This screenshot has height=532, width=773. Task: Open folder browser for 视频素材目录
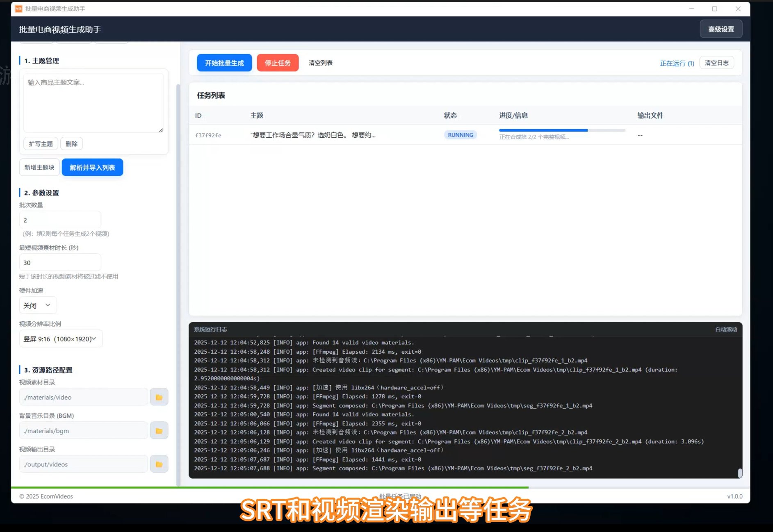[x=159, y=397]
